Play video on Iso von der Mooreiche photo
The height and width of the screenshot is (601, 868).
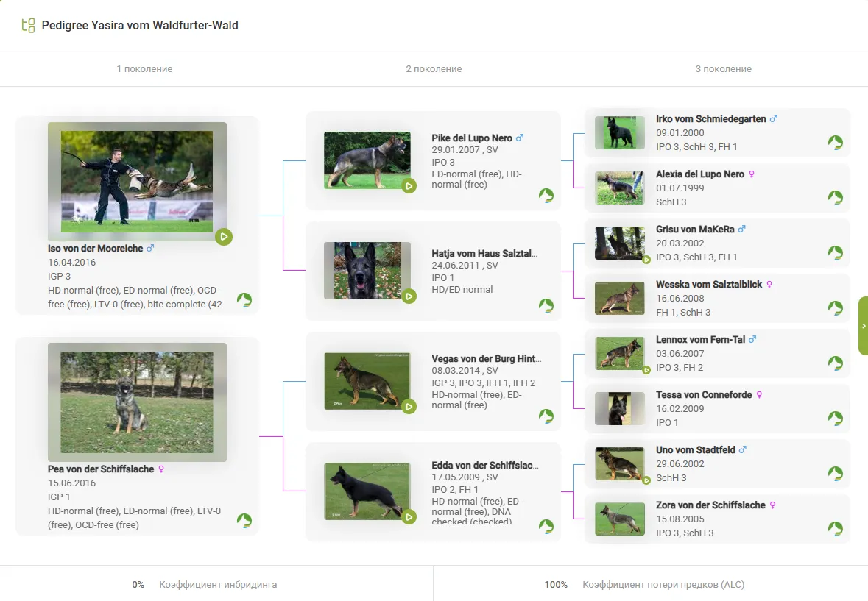coord(224,237)
